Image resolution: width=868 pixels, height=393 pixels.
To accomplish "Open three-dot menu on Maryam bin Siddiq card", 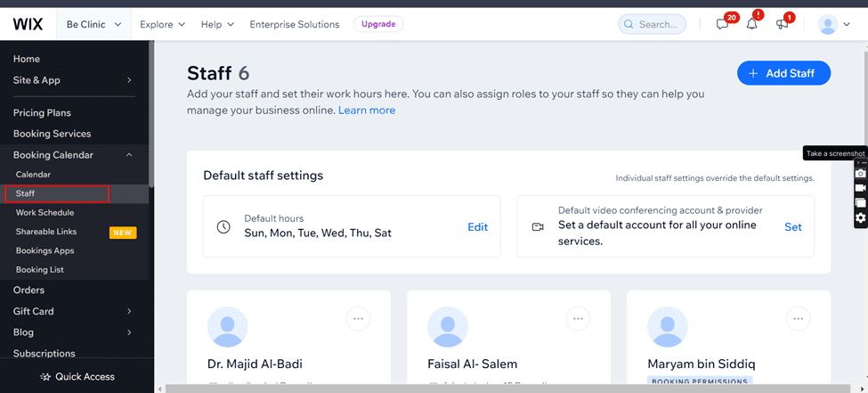I will point(799,319).
